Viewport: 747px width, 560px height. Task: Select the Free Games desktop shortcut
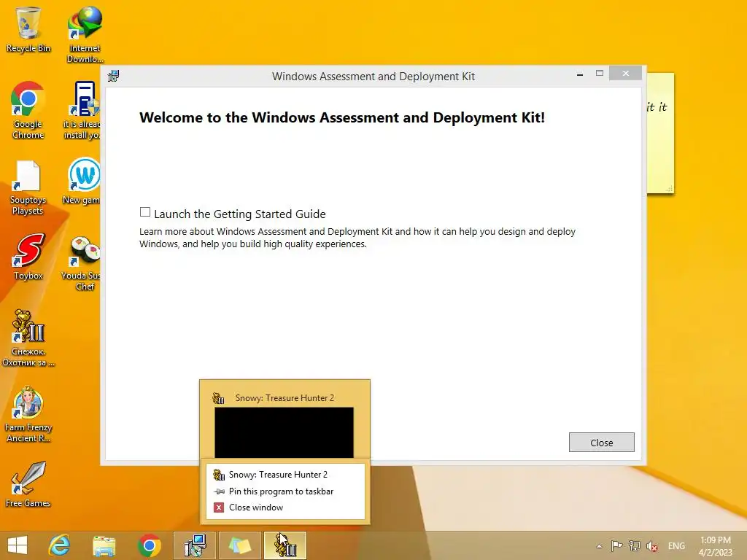28,484
